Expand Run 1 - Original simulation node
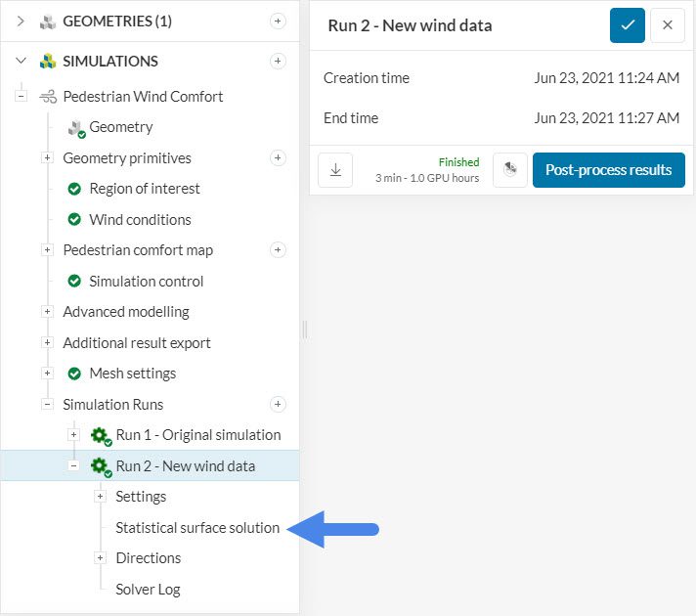The width and height of the screenshot is (696, 616). [73, 435]
